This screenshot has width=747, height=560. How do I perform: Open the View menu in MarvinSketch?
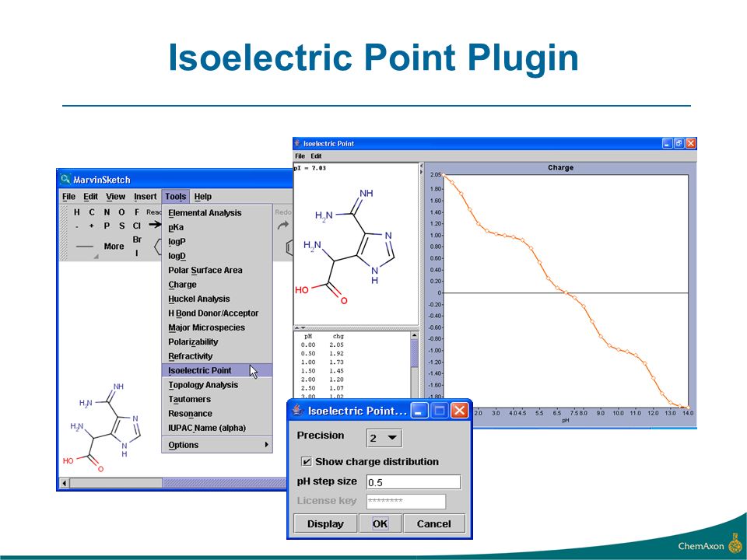(x=115, y=196)
